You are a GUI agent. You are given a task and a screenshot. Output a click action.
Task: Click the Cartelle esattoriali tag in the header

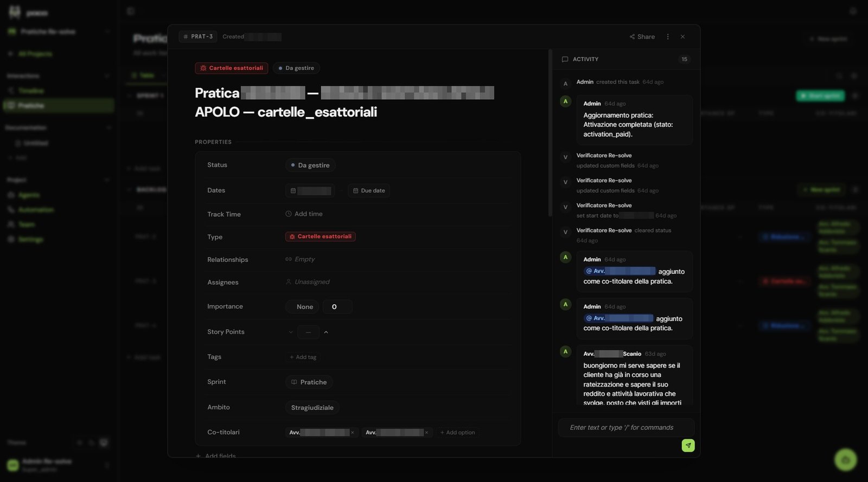pos(232,68)
